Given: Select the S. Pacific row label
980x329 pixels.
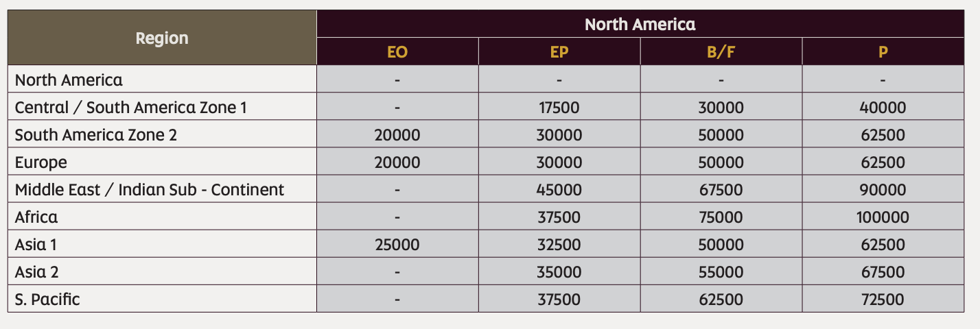Looking at the screenshot, I should click(47, 300).
